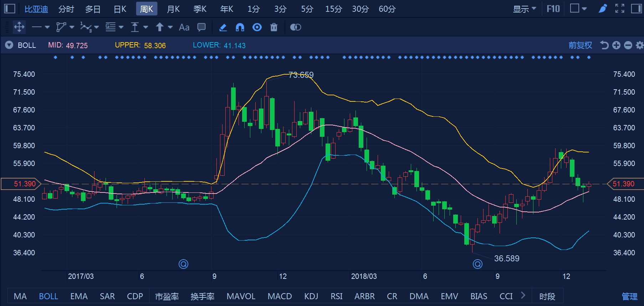The width and height of the screenshot is (644, 306).
Task: Collapse the BOLL indicator dropdown arrow
Action: pyautogui.click(x=9, y=45)
